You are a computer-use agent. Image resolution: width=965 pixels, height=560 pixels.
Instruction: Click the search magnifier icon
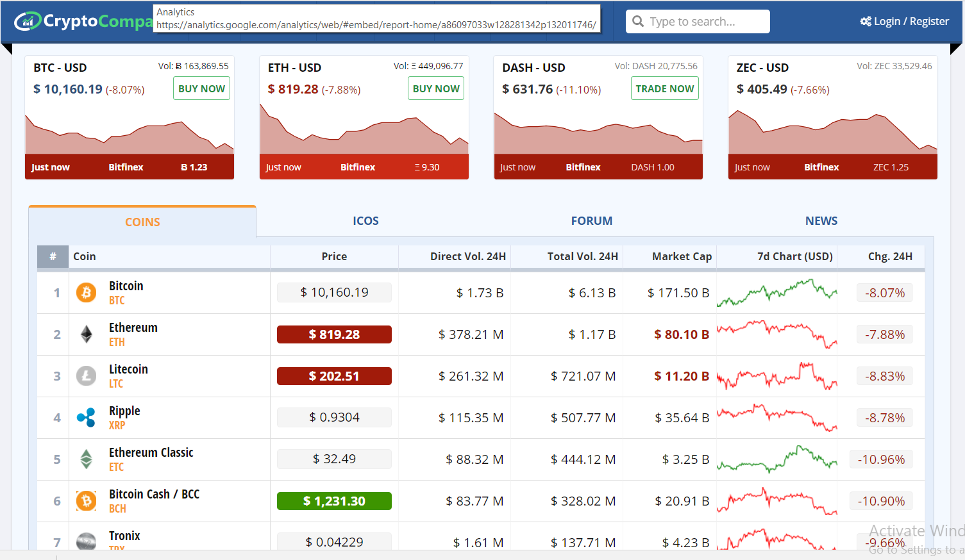(638, 21)
